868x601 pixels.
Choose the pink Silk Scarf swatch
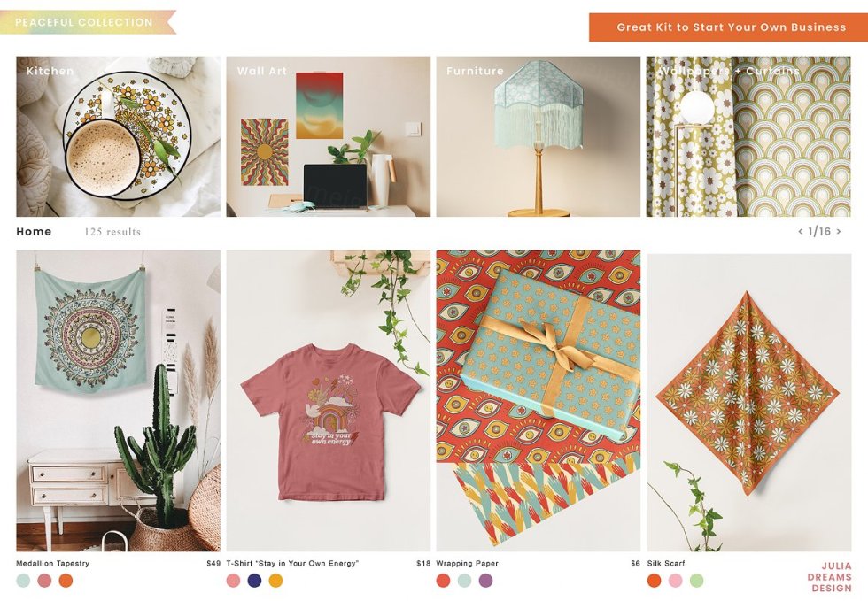point(675,581)
